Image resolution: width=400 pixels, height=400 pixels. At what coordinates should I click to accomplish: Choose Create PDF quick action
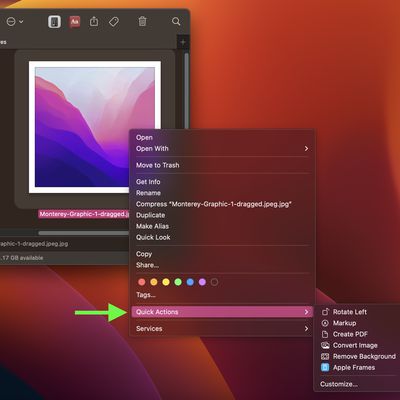[x=350, y=334]
